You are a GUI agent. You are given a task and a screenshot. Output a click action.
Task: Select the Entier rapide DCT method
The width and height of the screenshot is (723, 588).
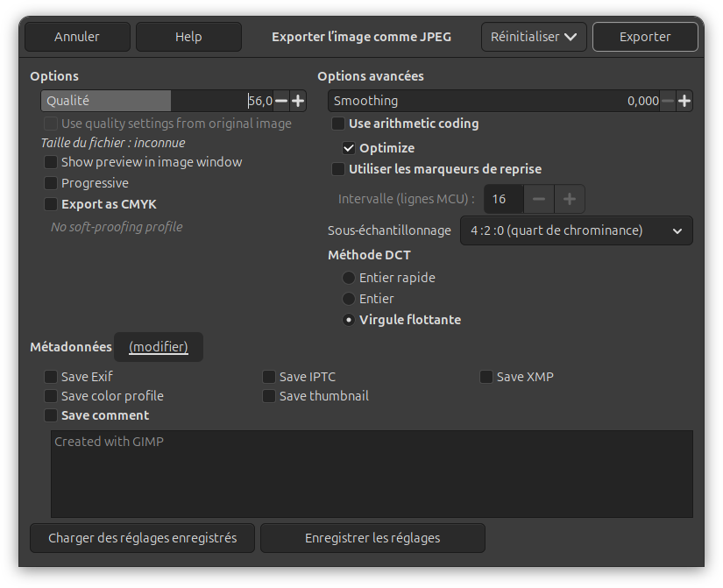[349, 278]
